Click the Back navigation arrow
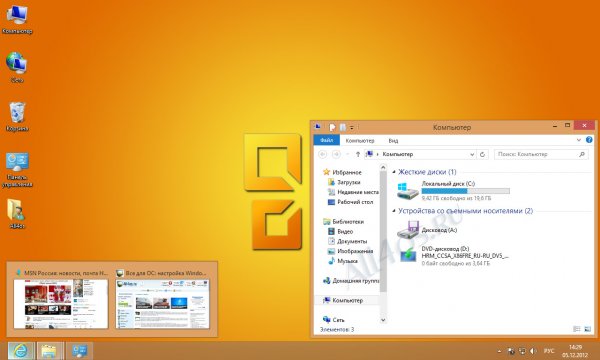Image resolution: width=600 pixels, height=360 pixels. [x=323, y=154]
